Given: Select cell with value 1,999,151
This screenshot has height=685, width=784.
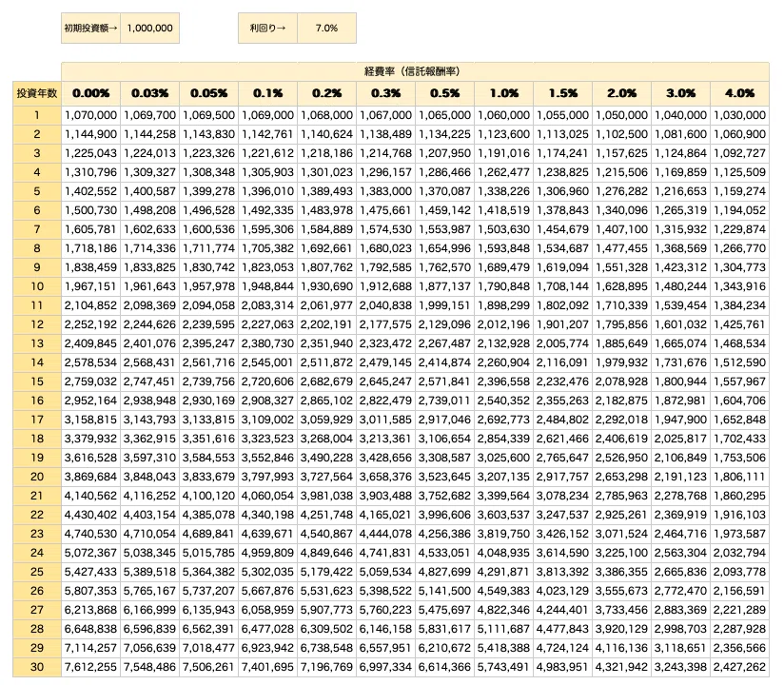Looking at the screenshot, I should click(x=444, y=305).
